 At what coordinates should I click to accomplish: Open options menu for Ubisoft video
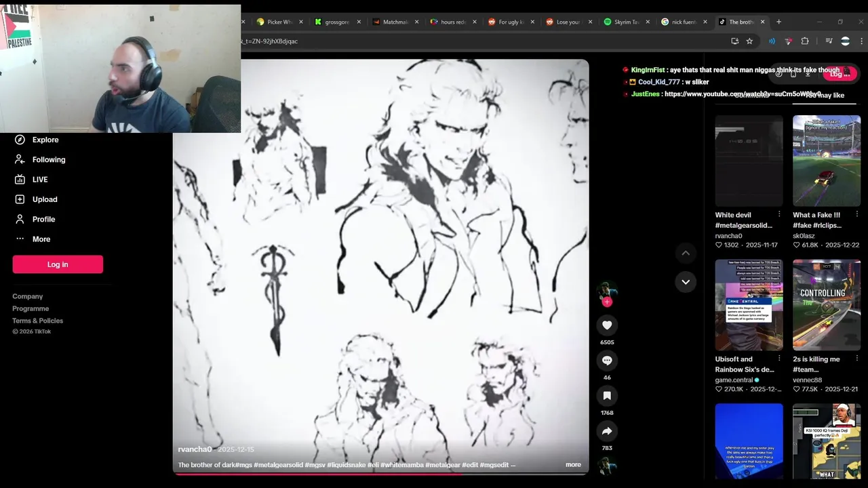[779, 359]
